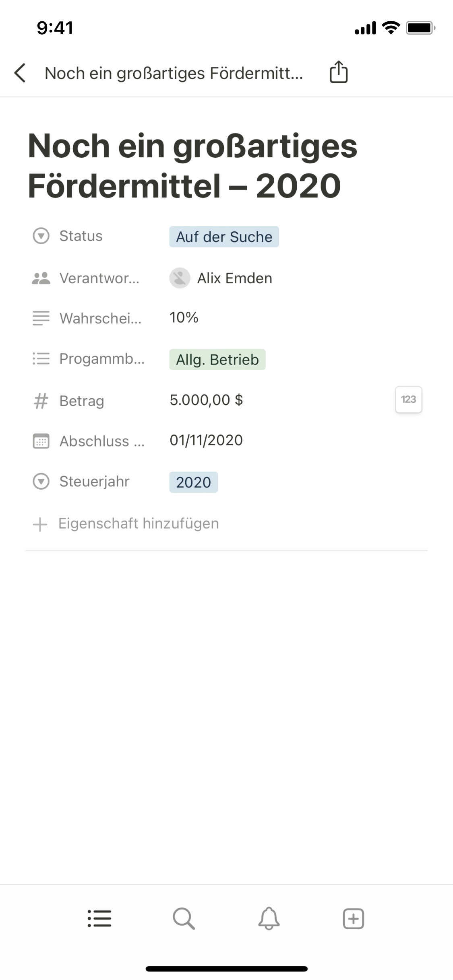Screen dimensions: 453x980
Task: Tap the back chevron arrow
Action: (x=20, y=73)
